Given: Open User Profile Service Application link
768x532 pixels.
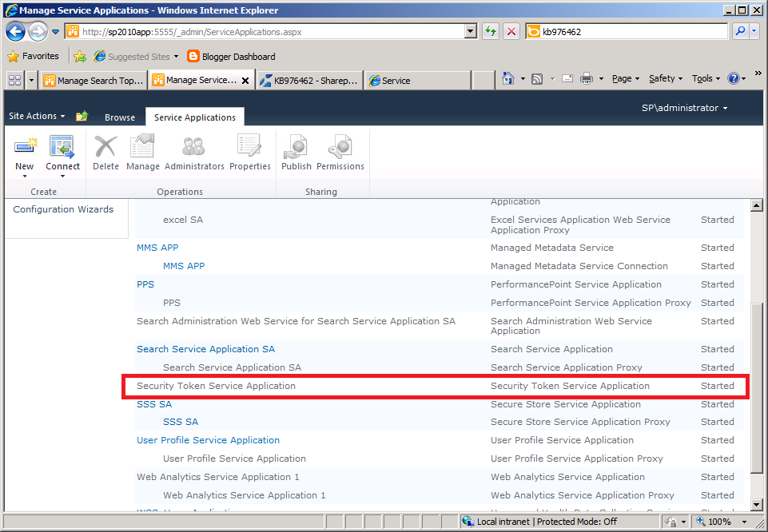Looking at the screenshot, I should coord(208,440).
